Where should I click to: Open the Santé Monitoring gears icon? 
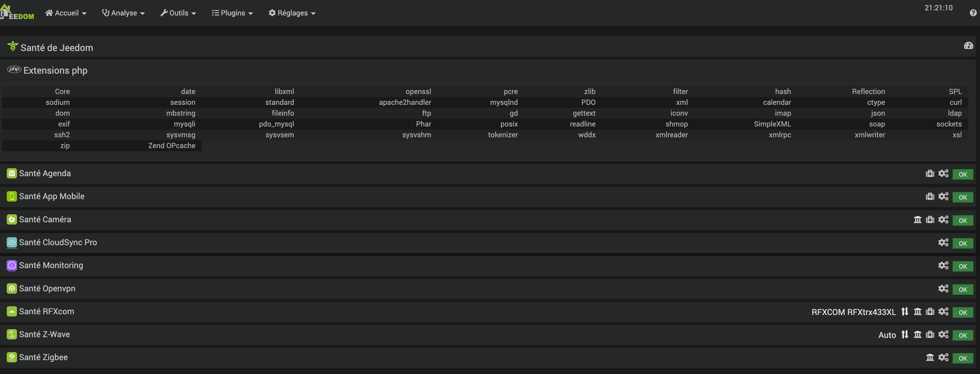point(943,266)
